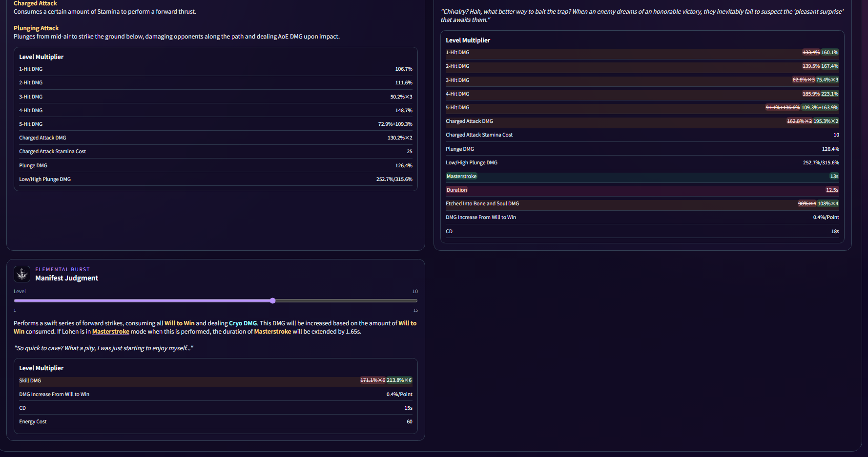Select the 111.6% 2-Hit DMG value
This screenshot has width=868, height=457.
click(404, 83)
